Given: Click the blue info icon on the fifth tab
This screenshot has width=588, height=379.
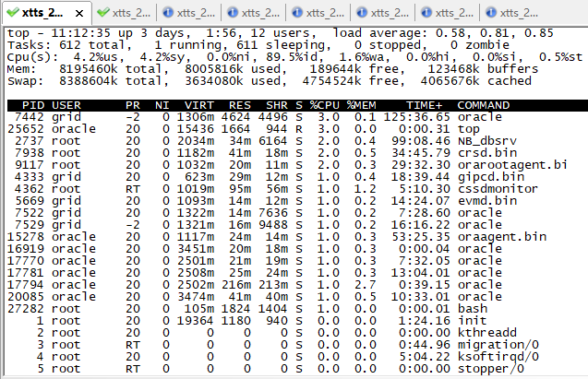Looking at the screenshot, I should [295, 13].
